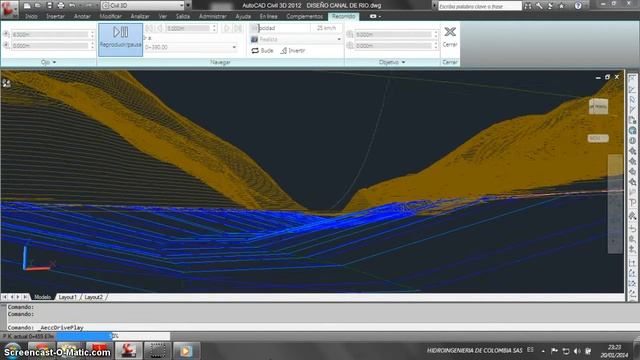Open the Ver ribbon tab
The height and width of the screenshot is (360, 640).
[x=162, y=16]
